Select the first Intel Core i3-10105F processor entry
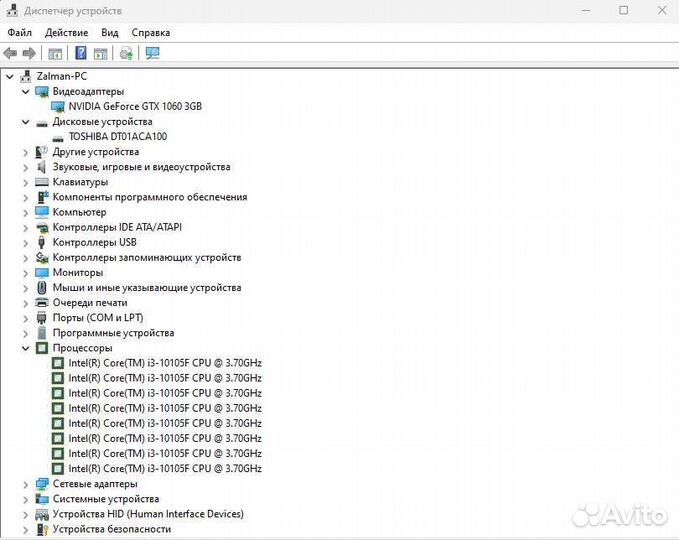679x540 pixels. [x=164, y=363]
